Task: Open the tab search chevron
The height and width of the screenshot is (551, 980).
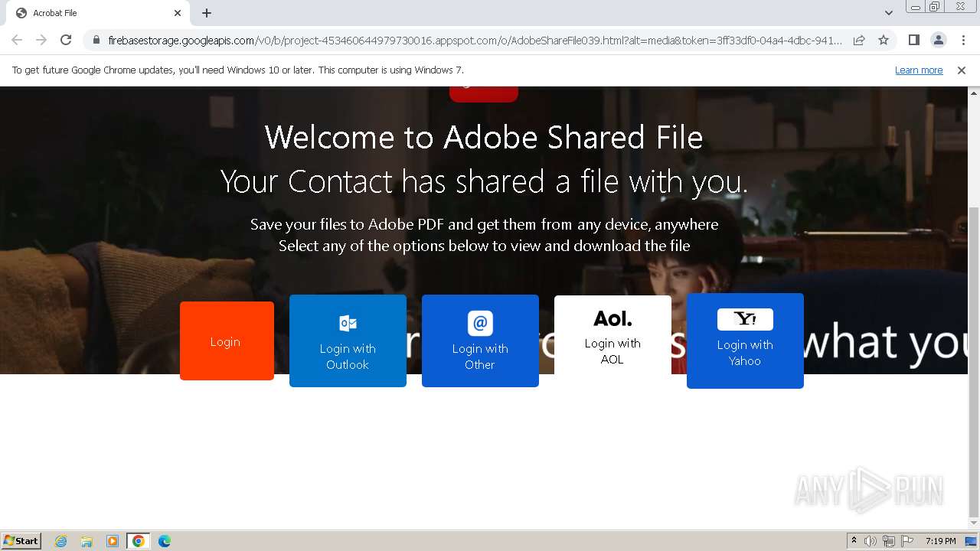Action: pos(888,13)
